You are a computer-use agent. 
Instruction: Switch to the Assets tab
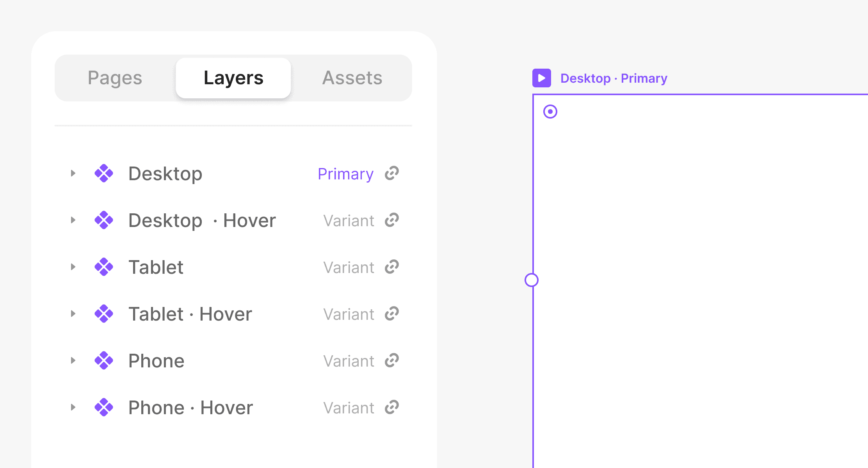click(352, 78)
